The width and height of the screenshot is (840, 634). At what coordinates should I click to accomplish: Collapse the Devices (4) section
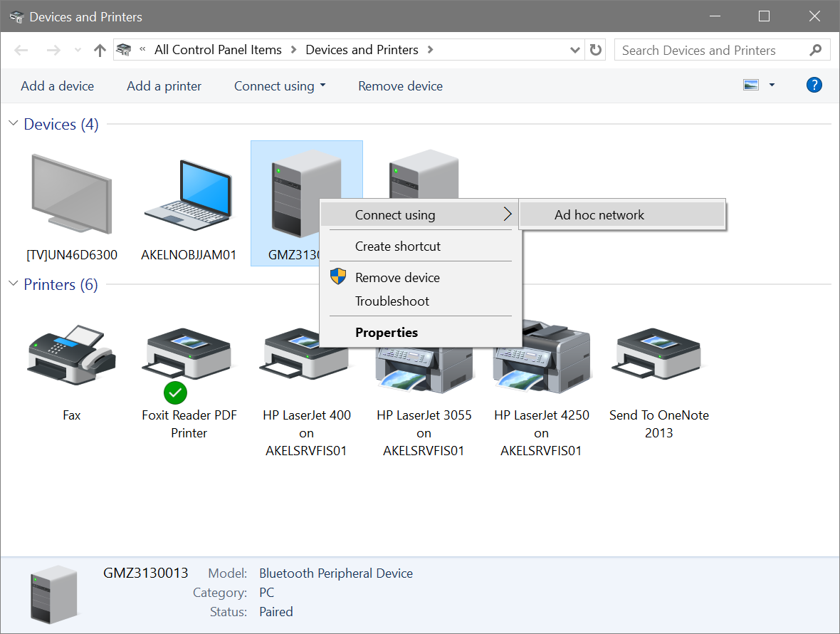(13, 123)
